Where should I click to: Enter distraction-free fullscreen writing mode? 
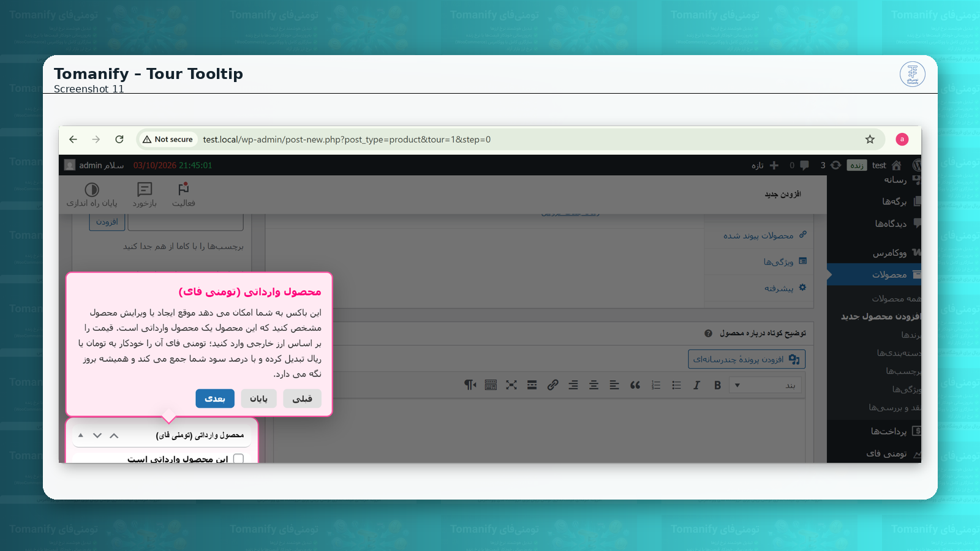(511, 385)
